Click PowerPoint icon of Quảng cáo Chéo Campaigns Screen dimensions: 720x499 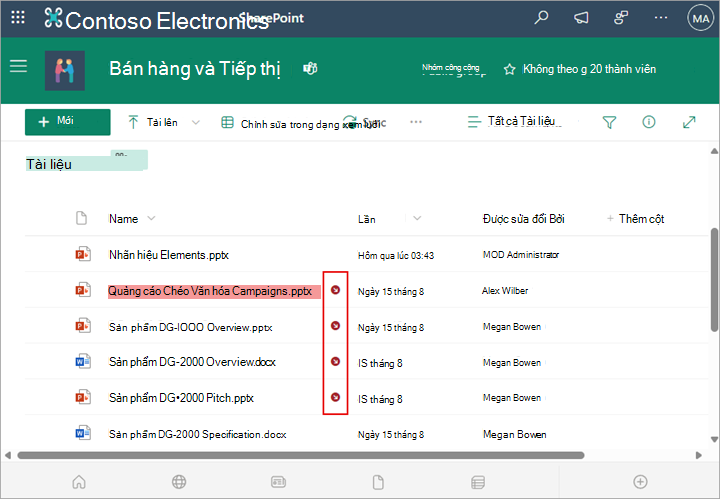[x=83, y=290]
